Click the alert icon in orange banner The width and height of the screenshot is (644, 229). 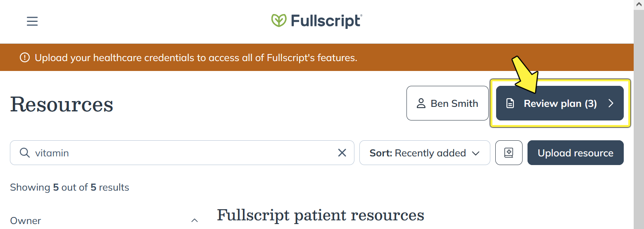click(25, 57)
